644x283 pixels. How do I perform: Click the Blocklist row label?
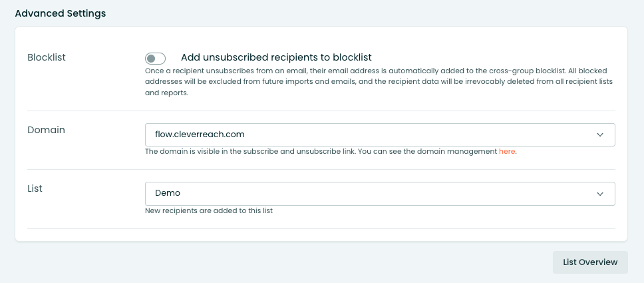(47, 57)
